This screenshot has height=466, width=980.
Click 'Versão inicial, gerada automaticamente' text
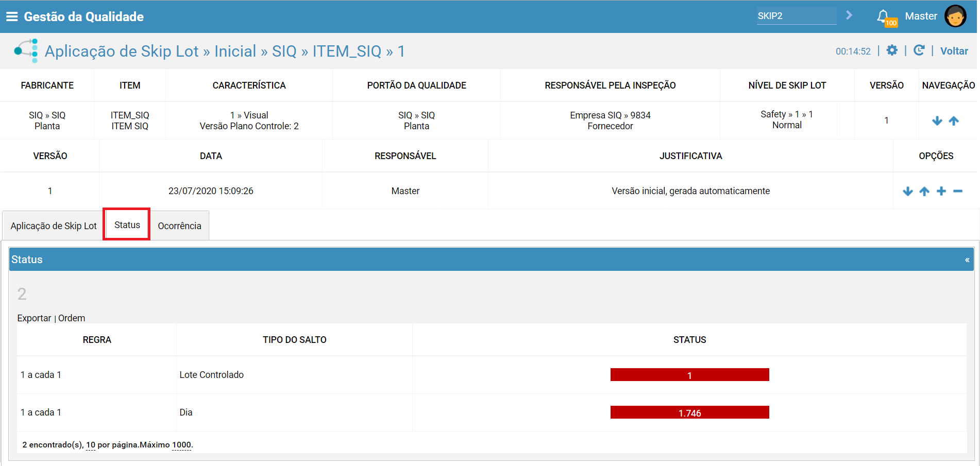coord(690,191)
